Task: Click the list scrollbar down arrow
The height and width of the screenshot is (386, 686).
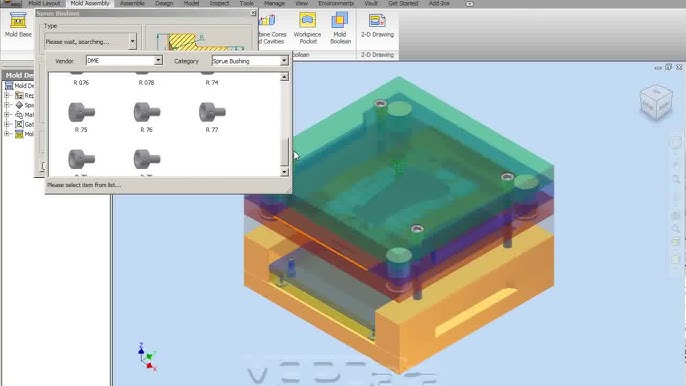Action: [284, 172]
